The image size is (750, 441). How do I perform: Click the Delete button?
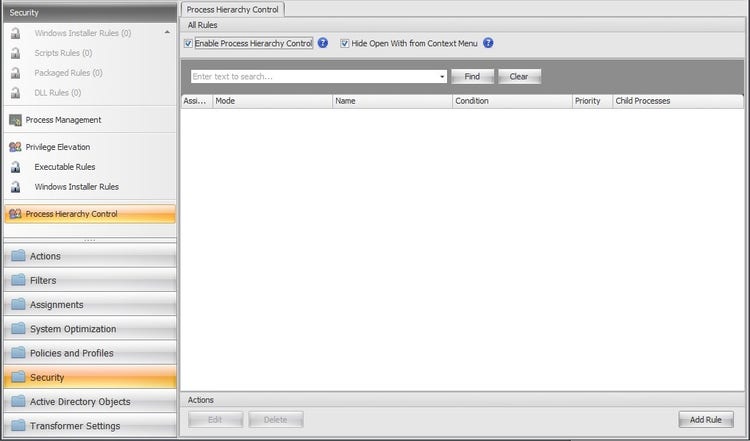(276, 419)
